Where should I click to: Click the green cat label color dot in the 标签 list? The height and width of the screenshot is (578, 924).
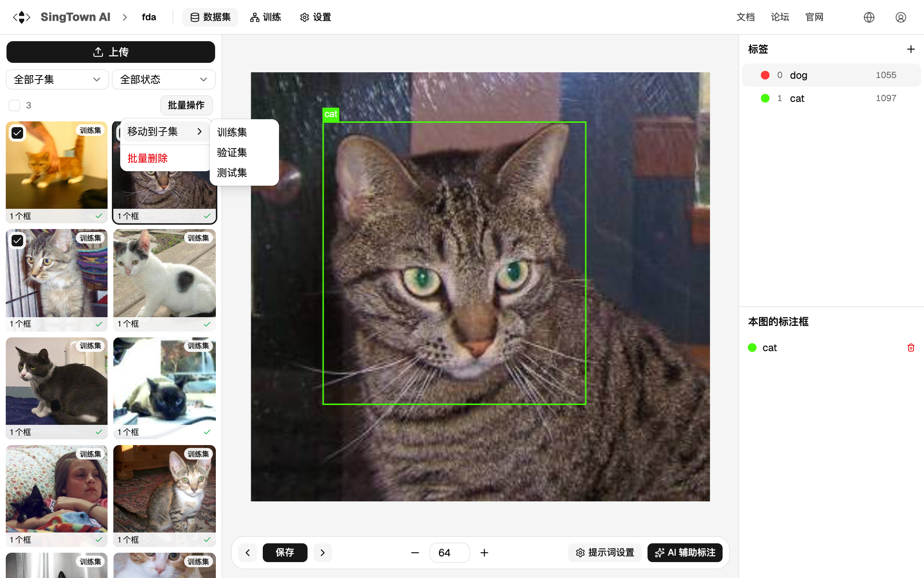coord(765,98)
